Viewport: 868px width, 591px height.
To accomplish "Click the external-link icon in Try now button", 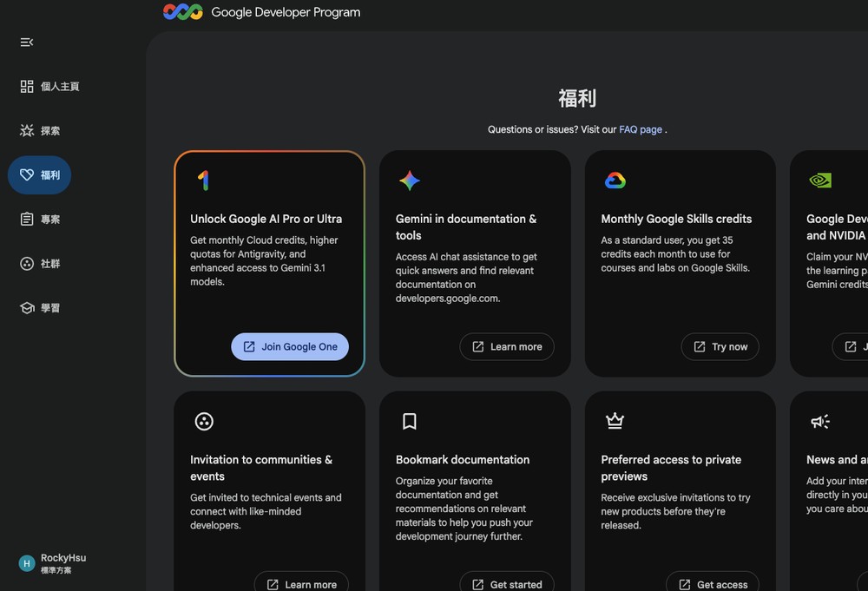I will (700, 346).
